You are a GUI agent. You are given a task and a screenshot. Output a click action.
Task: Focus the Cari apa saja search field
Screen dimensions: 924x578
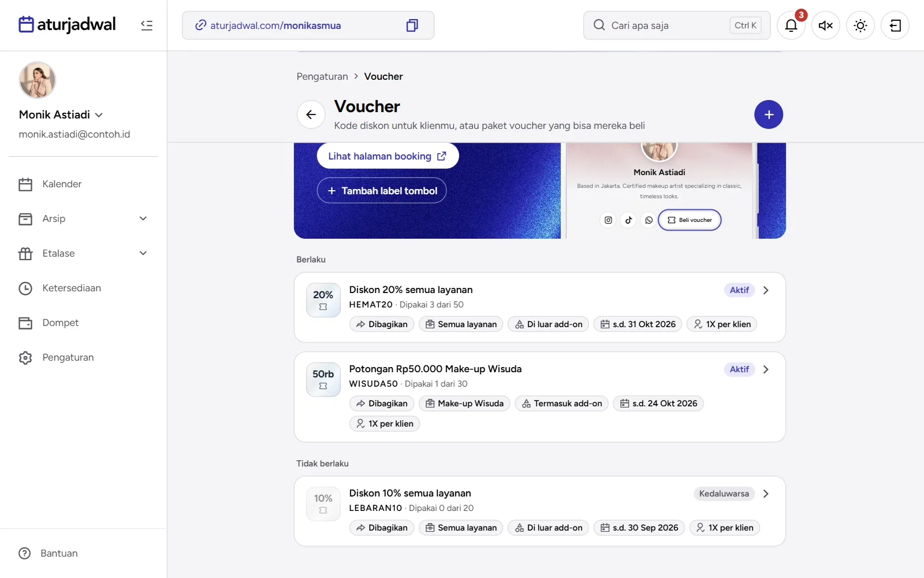coord(677,25)
